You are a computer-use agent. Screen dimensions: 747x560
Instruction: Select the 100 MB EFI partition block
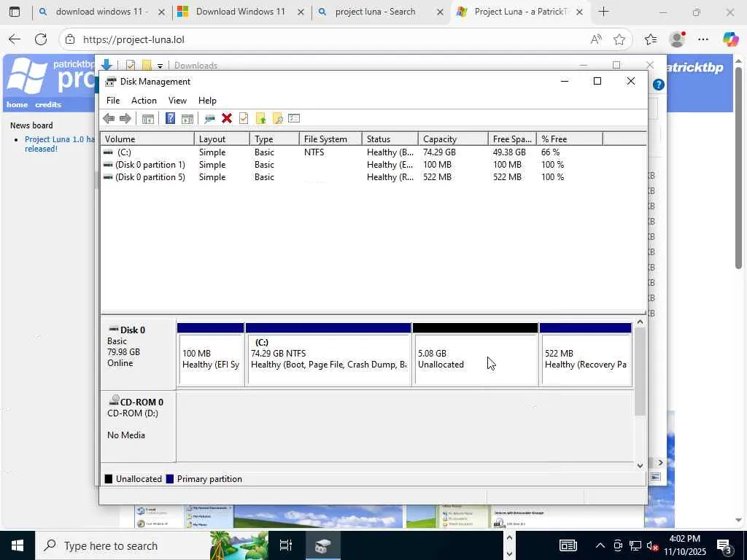(x=211, y=354)
